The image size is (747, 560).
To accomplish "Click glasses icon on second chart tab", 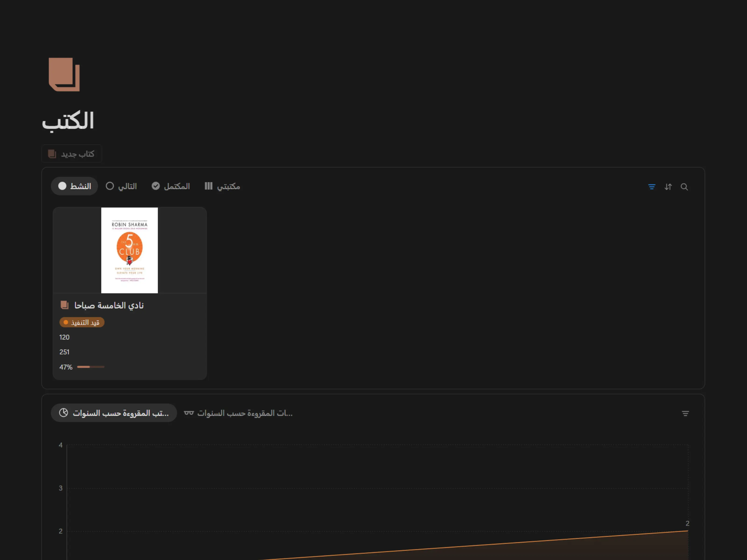I will coord(189,413).
